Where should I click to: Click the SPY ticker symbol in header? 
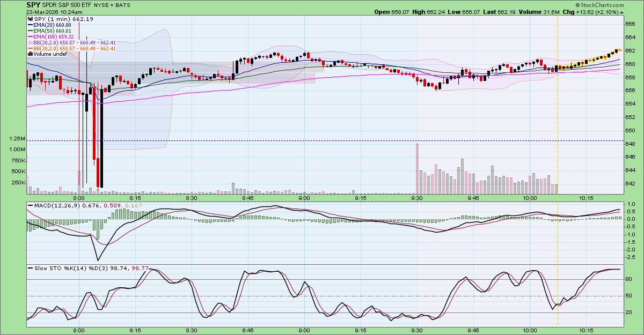pos(33,4)
